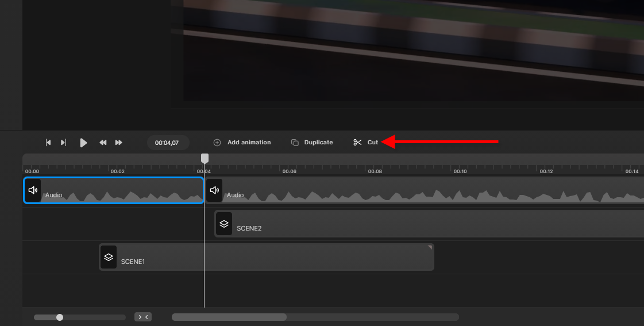
Task: Click the speaker icon on the second Audio clip
Action: click(x=214, y=190)
